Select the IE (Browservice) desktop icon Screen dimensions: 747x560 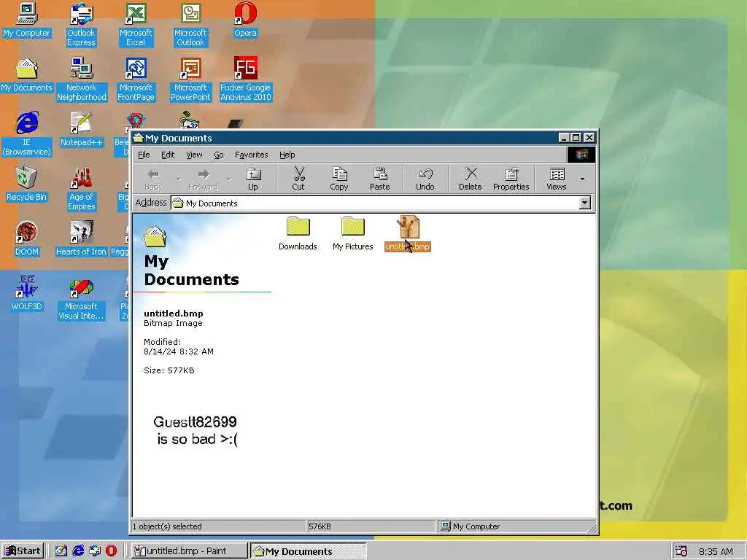tap(27, 134)
